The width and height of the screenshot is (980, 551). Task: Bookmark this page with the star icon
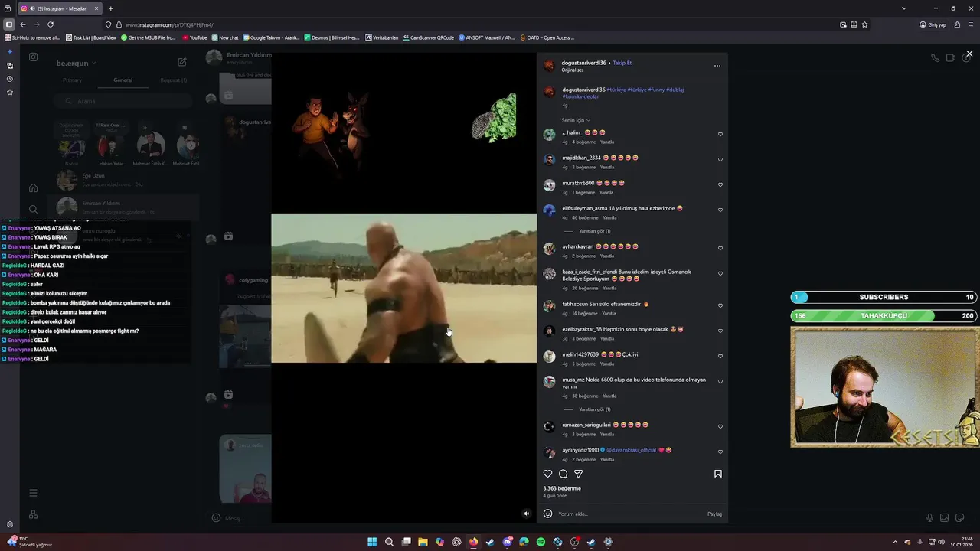tap(864, 24)
